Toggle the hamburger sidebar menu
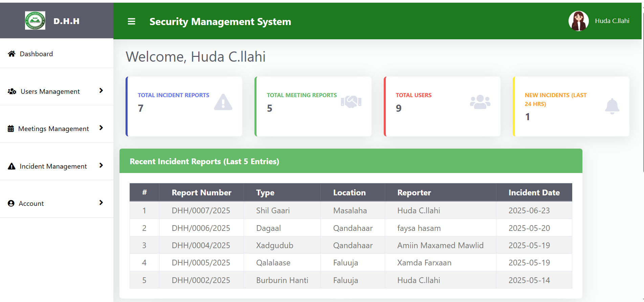Image resolution: width=644 pixels, height=302 pixels. (131, 22)
